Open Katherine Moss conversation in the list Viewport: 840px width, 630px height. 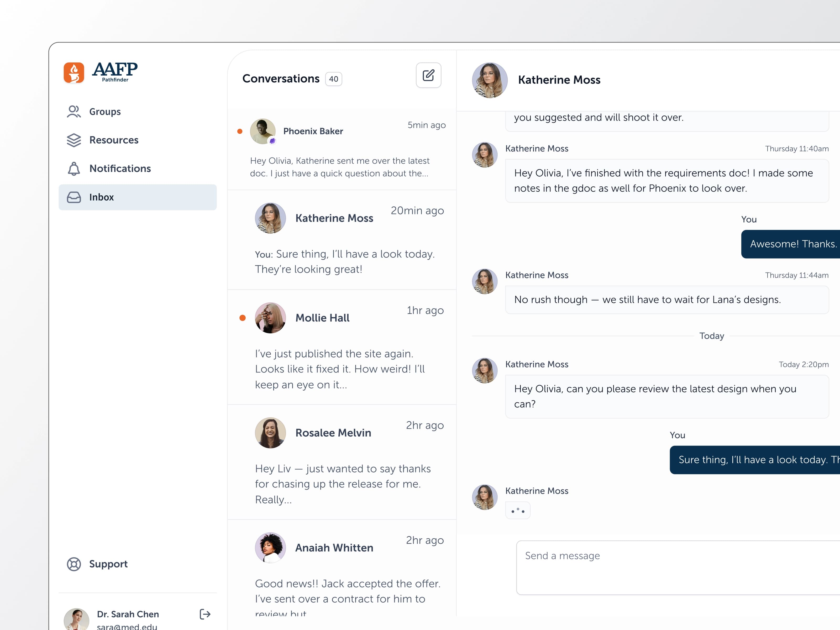pyautogui.click(x=342, y=240)
